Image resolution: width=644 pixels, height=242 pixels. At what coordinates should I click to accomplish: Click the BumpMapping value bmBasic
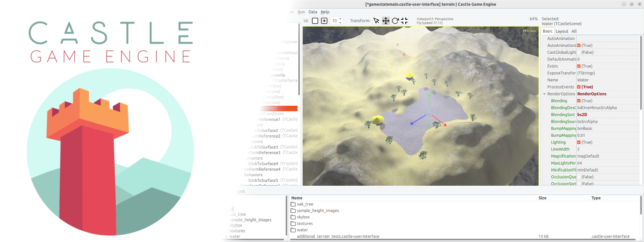585,129
